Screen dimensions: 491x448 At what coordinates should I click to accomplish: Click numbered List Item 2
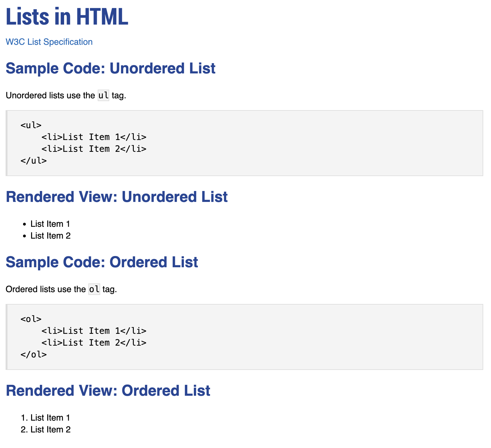50,430
